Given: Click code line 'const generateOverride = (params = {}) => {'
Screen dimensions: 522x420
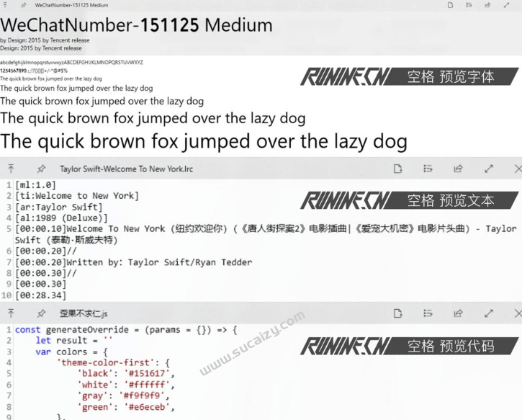Looking at the screenshot, I should [x=126, y=330].
